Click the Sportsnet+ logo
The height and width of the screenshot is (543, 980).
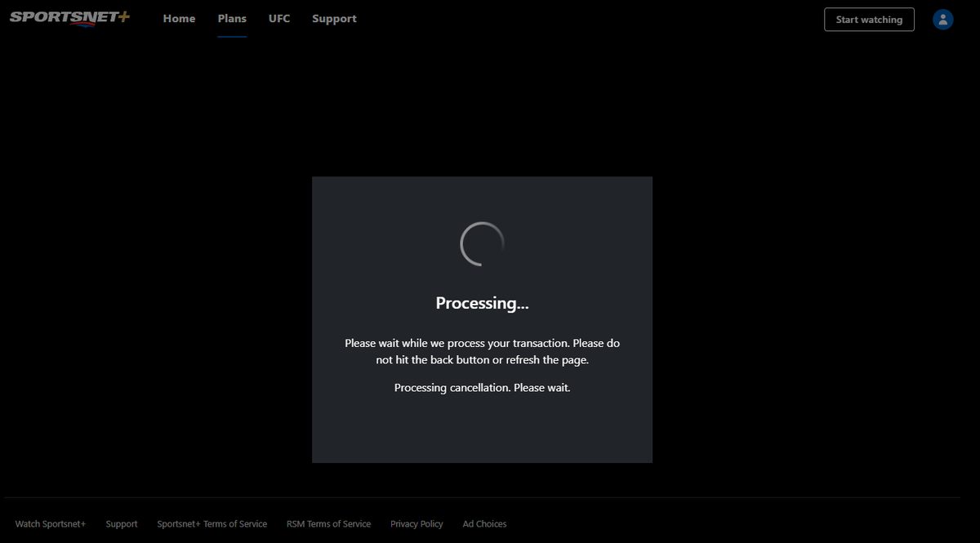click(x=69, y=18)
